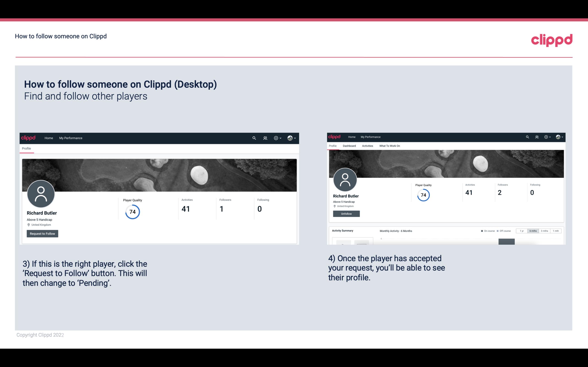The image size is (588, 367).
Task: Expand the 6 months activity filter dropdown
Action: [533, 231]
